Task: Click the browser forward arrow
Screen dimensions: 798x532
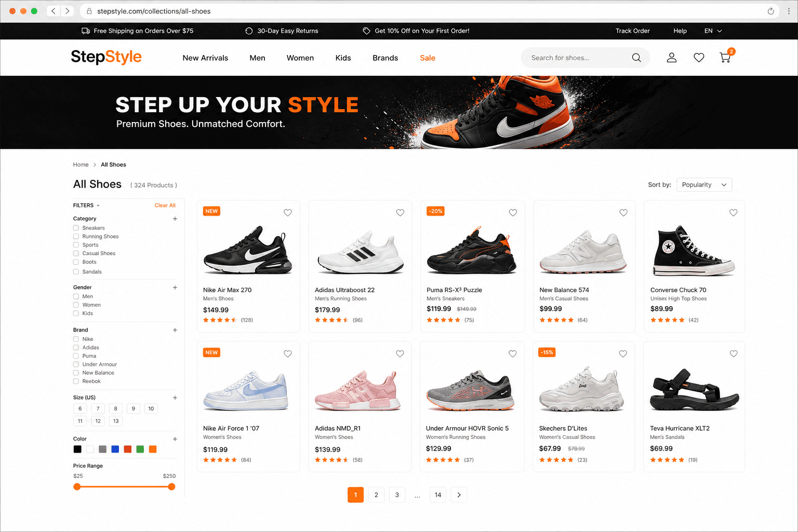Action: (x=67, y=11)
